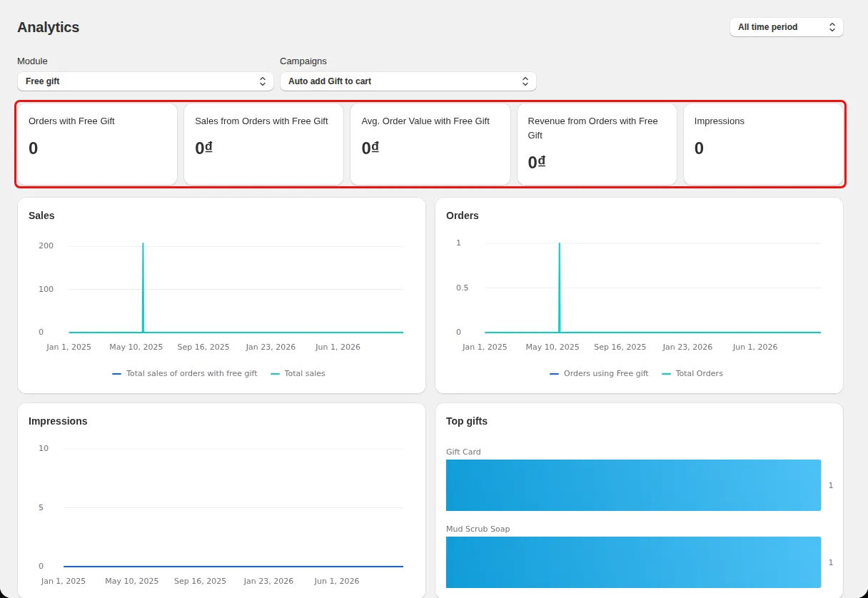868x598 pixels.
Task: Click Revenue from Orders with Free Gift card
Action: tap(597, 144)
